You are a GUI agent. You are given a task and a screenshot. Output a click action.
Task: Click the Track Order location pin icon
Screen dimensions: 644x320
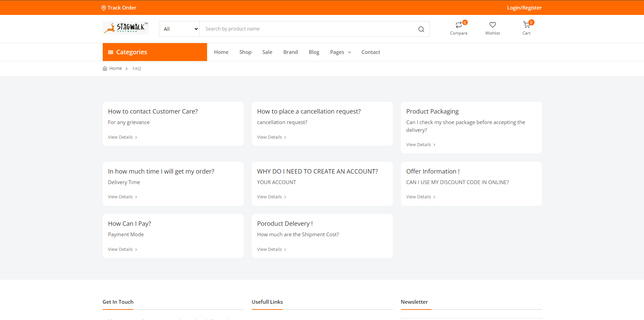click(104, 8)
